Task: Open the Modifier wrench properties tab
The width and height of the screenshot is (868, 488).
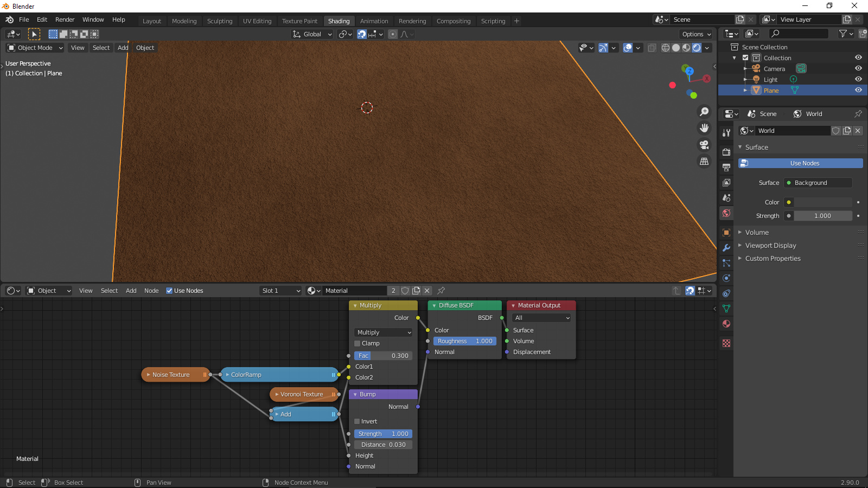Action: (x=726, y=248)
